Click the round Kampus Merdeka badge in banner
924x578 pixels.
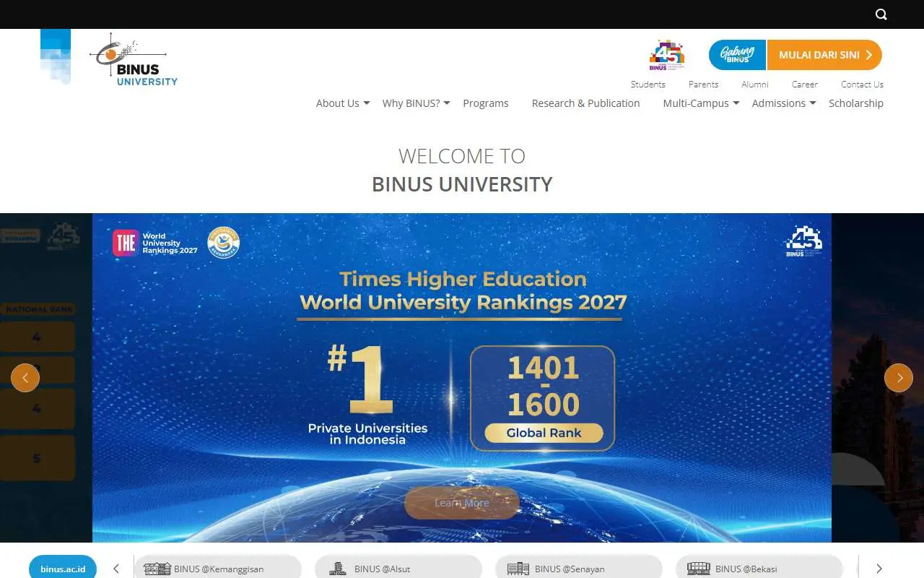(223, 243)
